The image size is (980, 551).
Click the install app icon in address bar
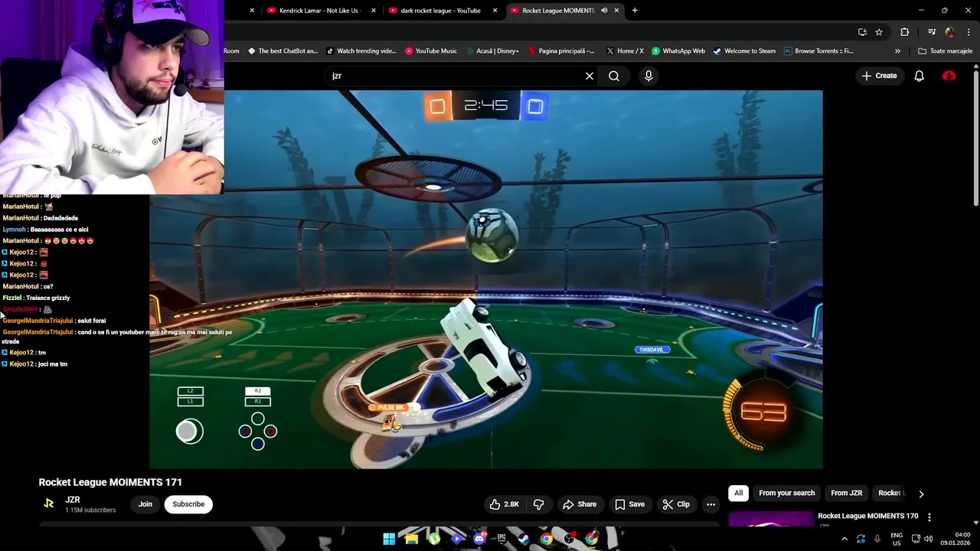point(862,32)
